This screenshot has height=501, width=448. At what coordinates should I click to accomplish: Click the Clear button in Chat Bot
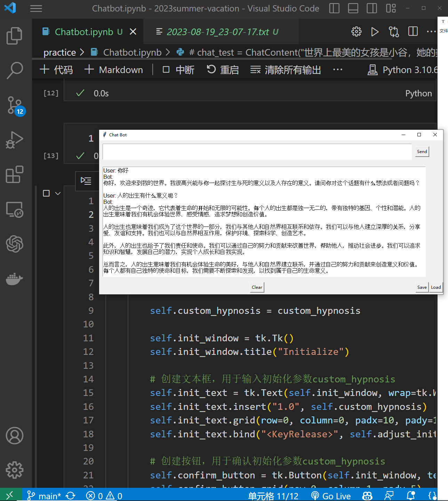257,287
